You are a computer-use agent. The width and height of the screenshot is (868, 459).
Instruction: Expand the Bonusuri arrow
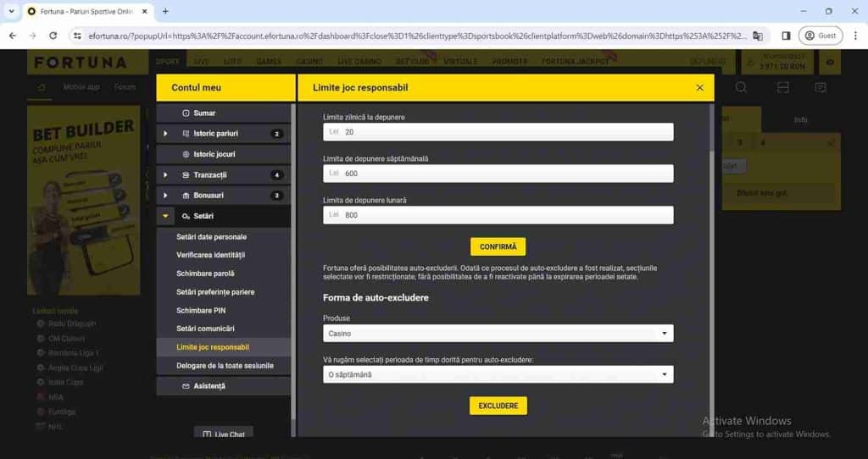click(165, 196)
